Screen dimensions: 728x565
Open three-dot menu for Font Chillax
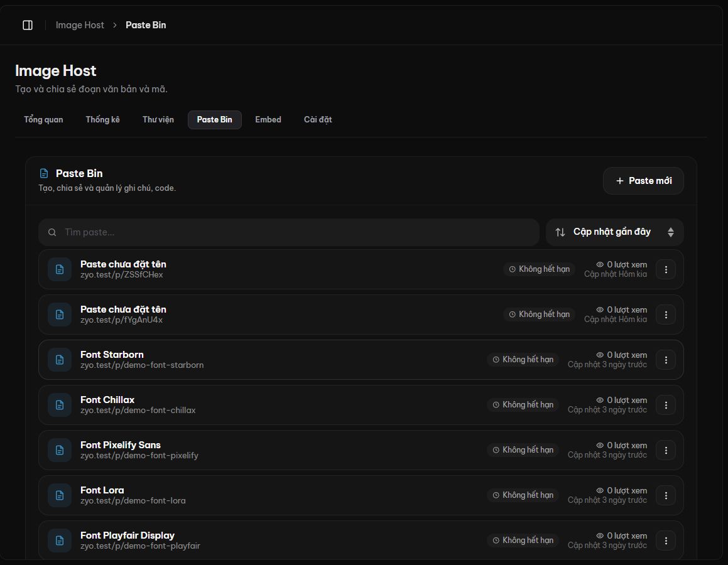coord(666,405)
